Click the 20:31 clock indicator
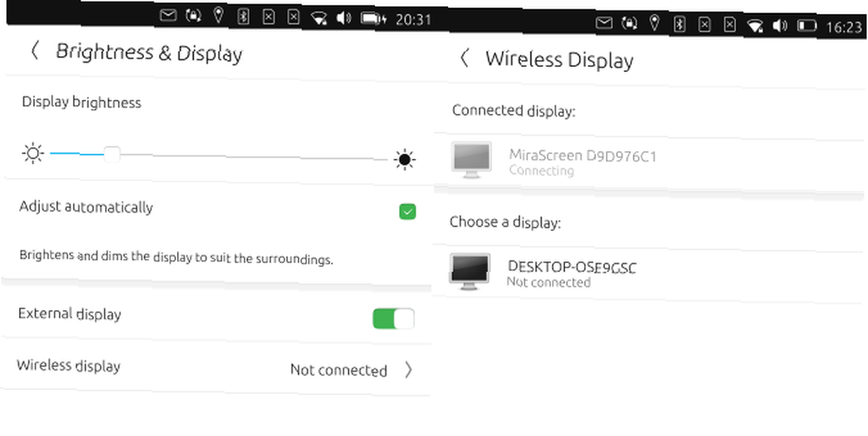This screenshot has width=868, height=436. click(413, 20)
